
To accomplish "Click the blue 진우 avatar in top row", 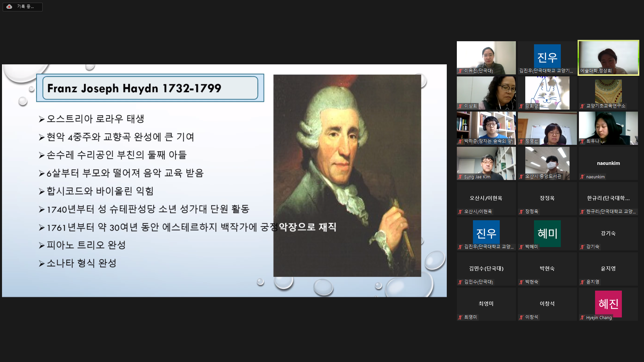I will (x=547, y=57).
